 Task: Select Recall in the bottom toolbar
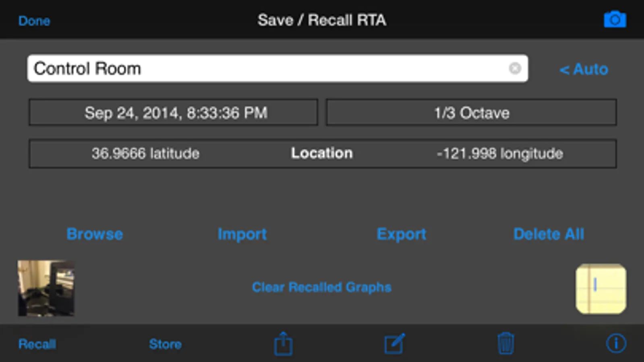click(37, 344)
